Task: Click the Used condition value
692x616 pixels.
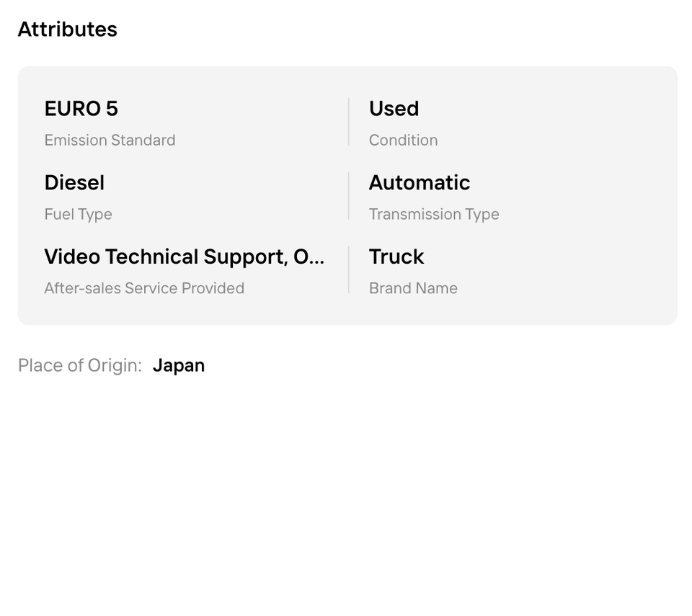Action: (x=394, y=109)
